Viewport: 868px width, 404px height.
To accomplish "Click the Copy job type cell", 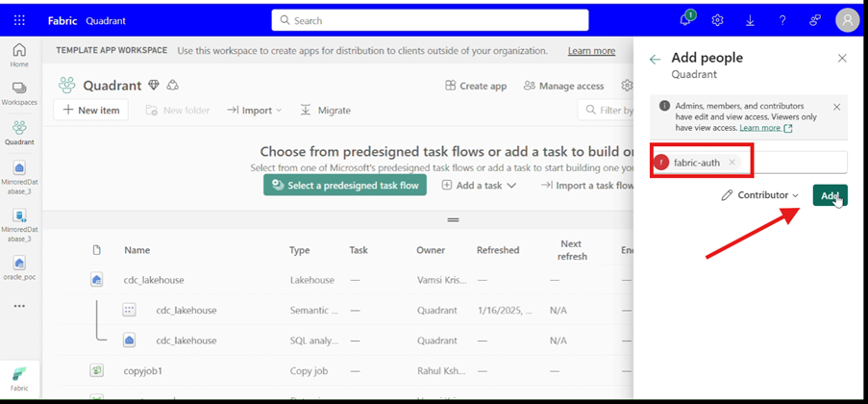I will coord(309,370).
